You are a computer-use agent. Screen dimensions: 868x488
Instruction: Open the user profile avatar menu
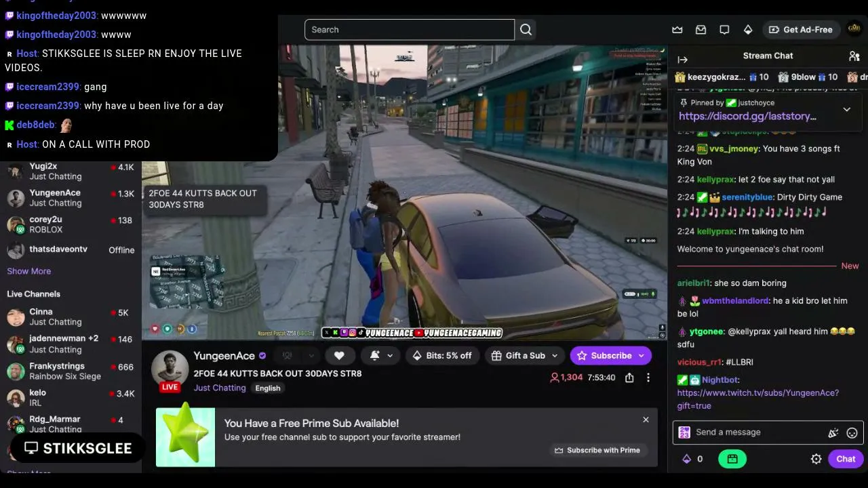(854, 29)
